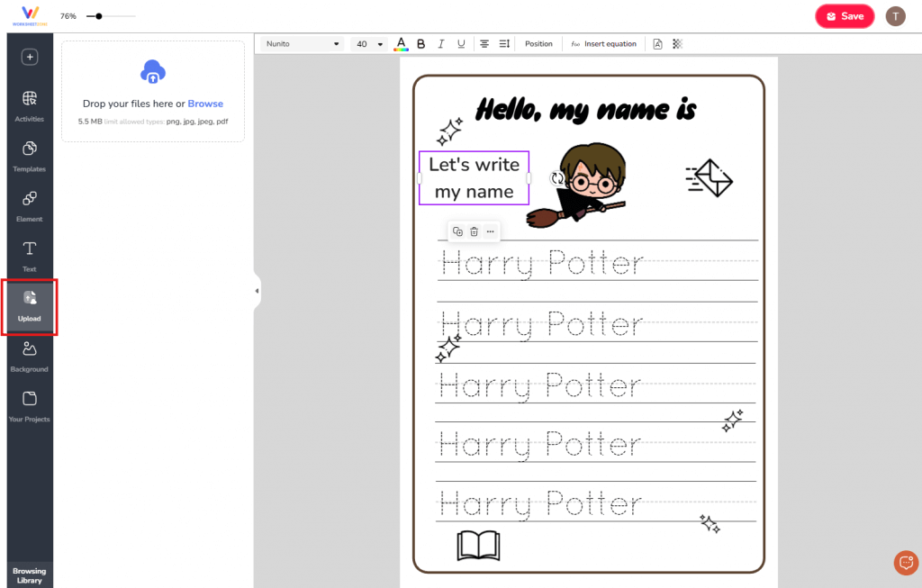The image size is (922, 588).
Task: Open the text alignment menu
Action: [484, 43]
